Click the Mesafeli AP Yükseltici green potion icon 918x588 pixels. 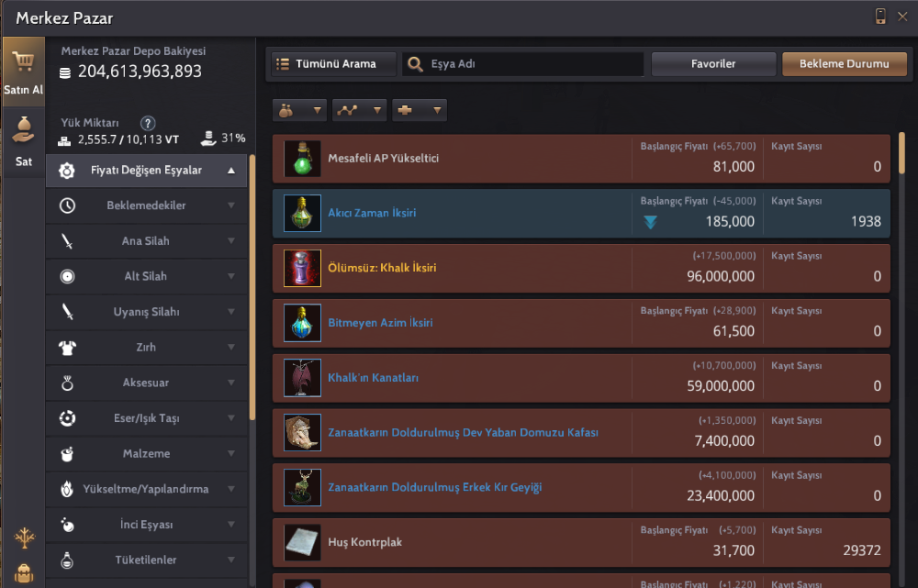coord(302,159)
